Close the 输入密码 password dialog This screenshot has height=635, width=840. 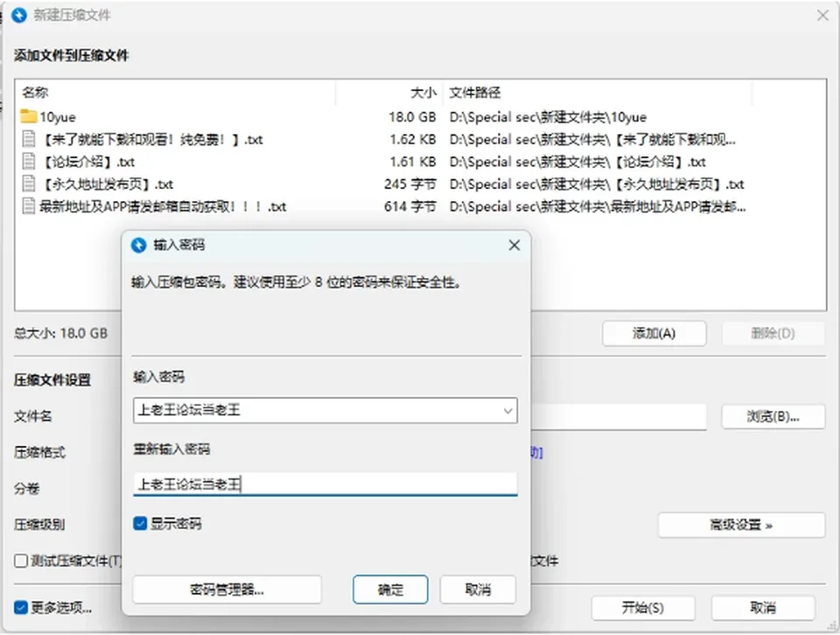pos(514,245)
